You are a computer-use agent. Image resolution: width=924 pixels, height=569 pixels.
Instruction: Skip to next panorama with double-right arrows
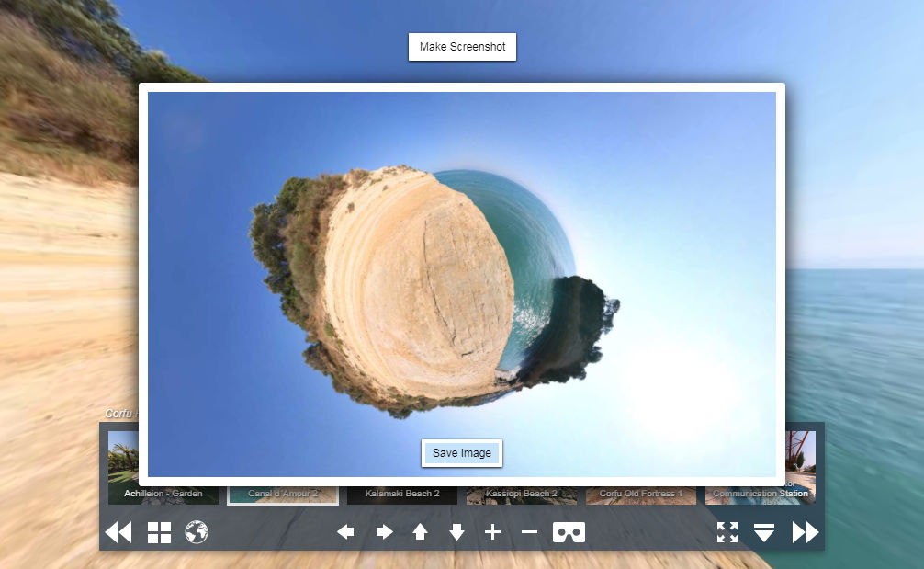coord(805,532)
